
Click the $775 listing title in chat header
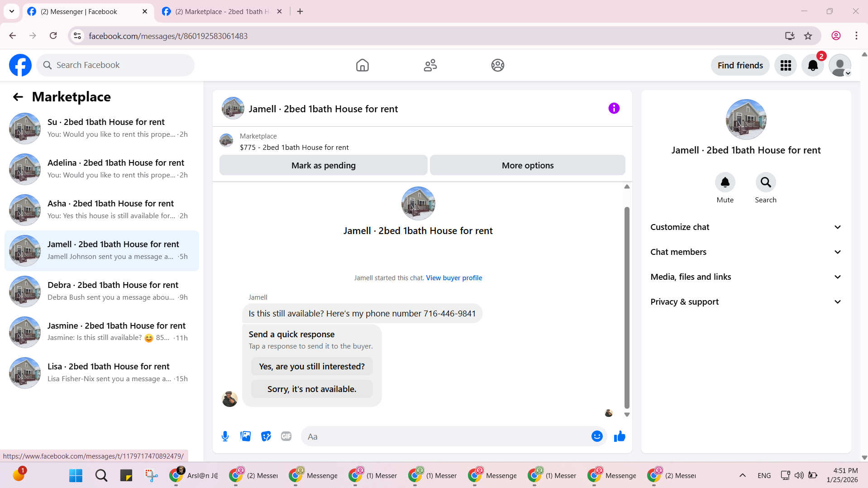(x=294, y=148)
